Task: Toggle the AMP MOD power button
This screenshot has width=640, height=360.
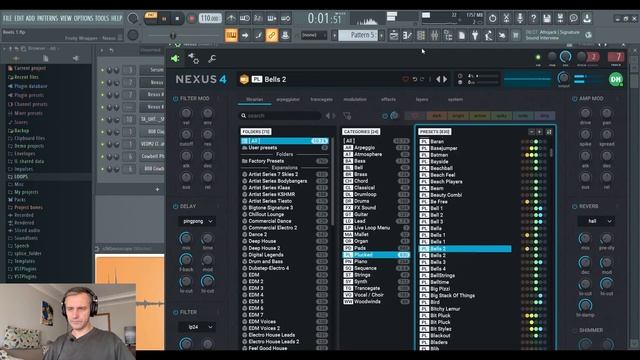Action: coord(575,99)
